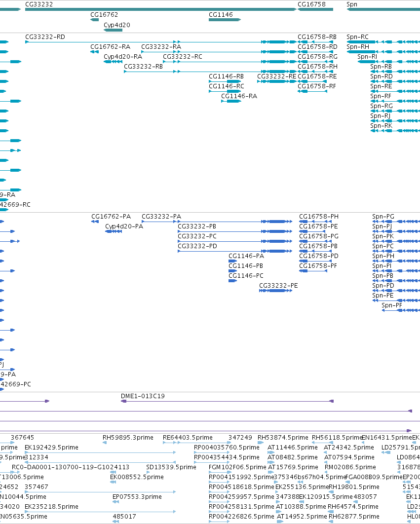Select EST RM02086.5prime
420x524 pixels.
click(350, 467)
